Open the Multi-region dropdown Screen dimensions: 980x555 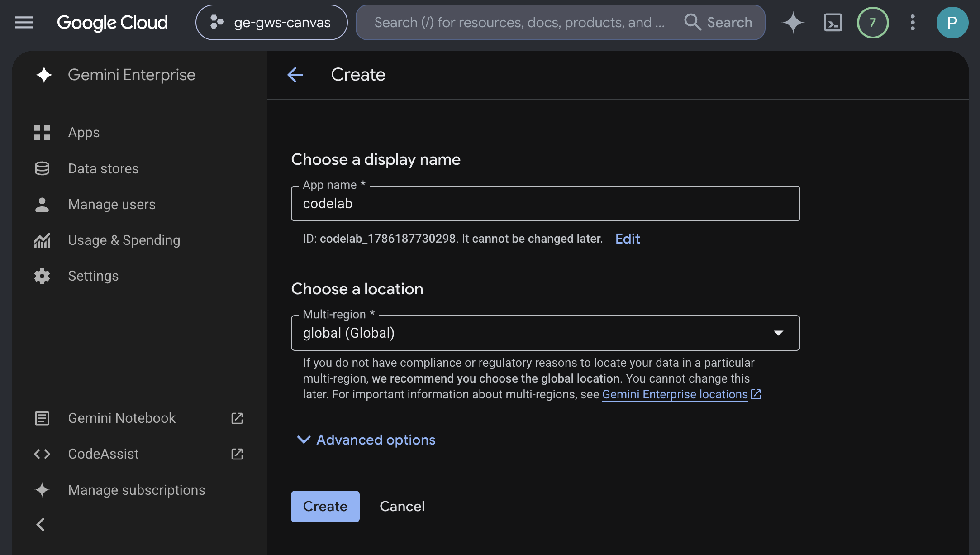click(545, 333)
